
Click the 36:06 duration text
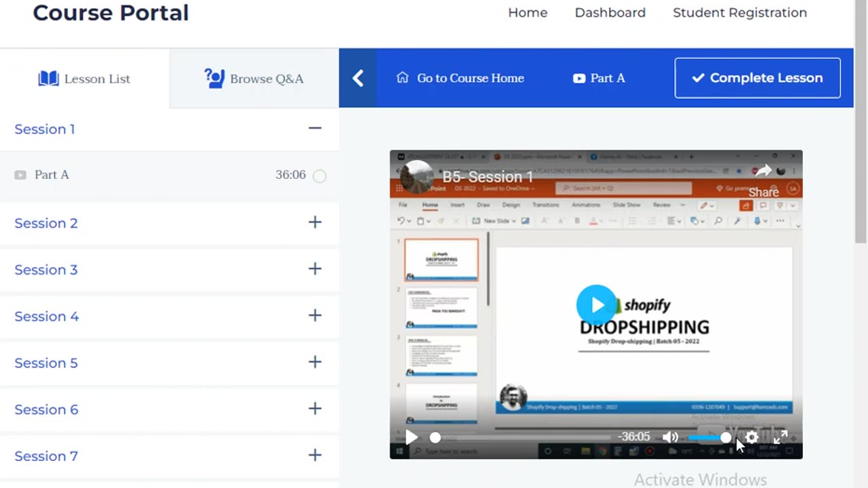pyautogui.click(x=290, y=175)
